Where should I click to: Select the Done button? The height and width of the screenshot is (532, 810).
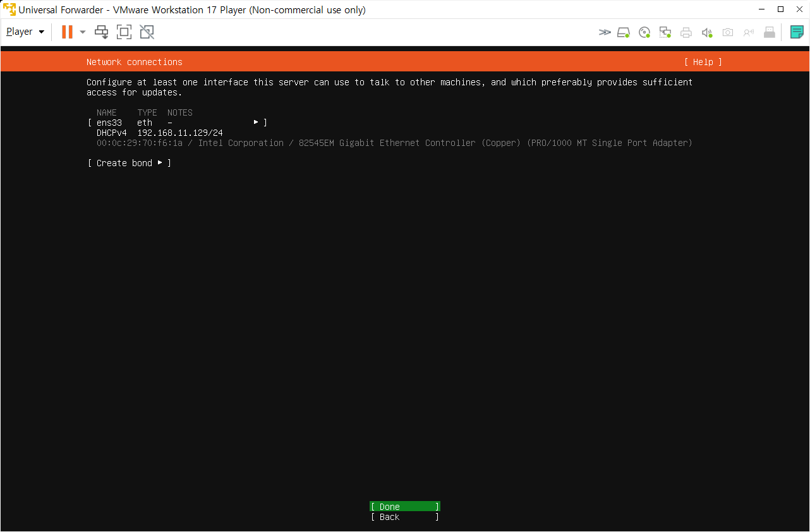(x=405, y=507)
